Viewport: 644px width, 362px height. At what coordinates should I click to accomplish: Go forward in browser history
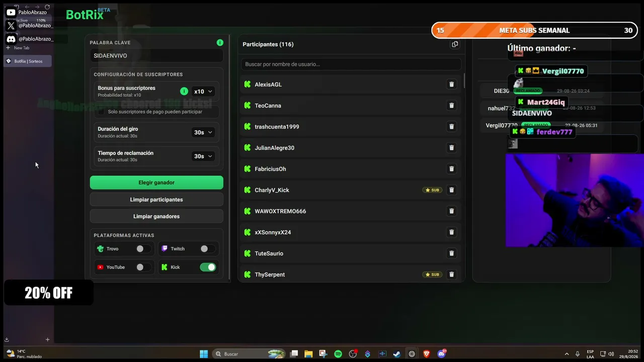click(37, 7)
